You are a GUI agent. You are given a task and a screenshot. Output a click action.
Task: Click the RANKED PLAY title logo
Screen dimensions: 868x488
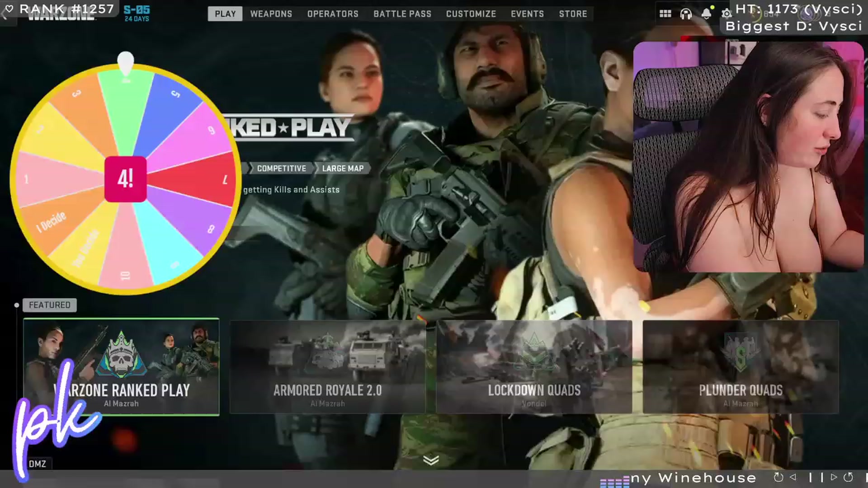(x=289, y=127)
